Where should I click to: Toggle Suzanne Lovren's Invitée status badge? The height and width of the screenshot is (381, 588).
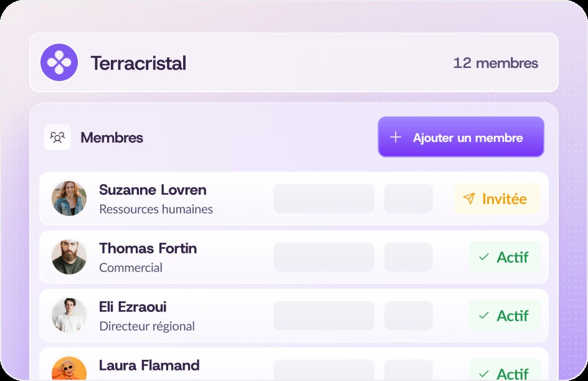pyautogui.click(x=496, y=198)
